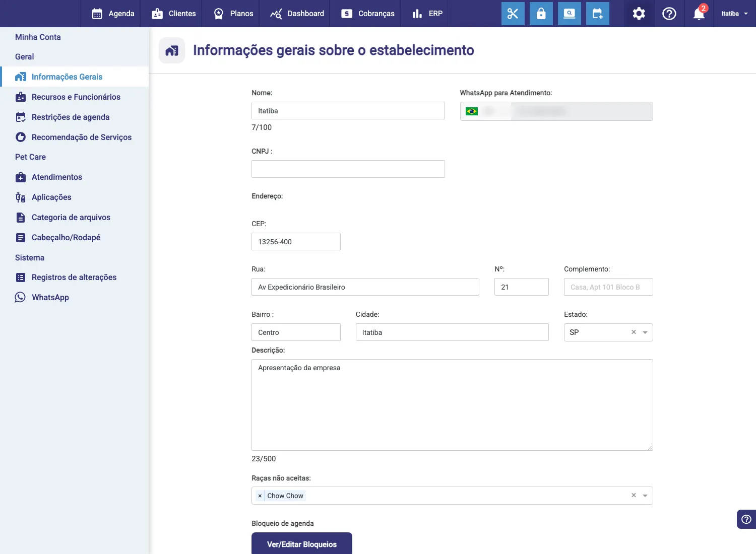Screen dimensions: 756x554
Task: Click the Cidade input field
Action: click(x=452, y=332)
